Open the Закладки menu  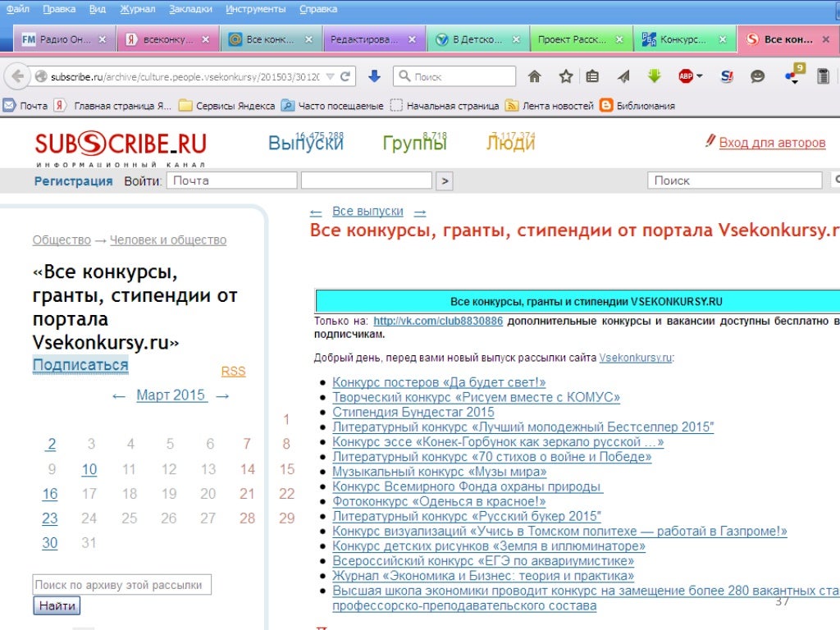pyautogui.click(x=190, y=9)
